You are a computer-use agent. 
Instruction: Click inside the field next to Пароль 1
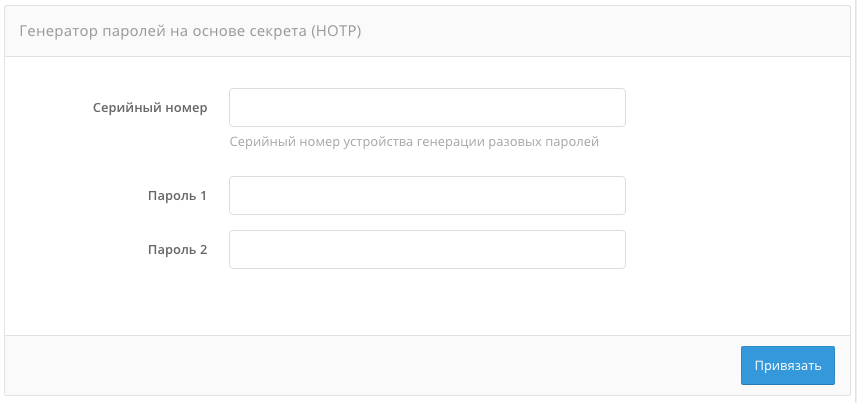pyautogui.click(x=427, y=196)
